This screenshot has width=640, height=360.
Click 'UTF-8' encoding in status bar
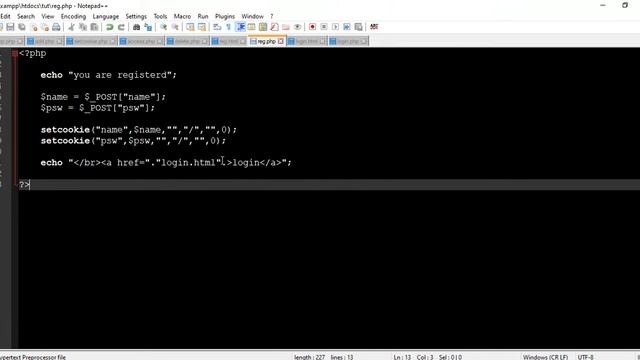click(x=585, y=357)
